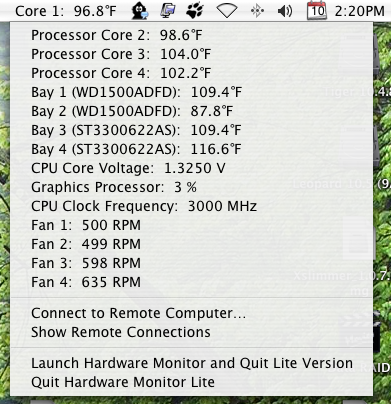Screen dimensions: 391x404
Task: Select CPU Clock Frequency 3000 MHz row
Action: tap(191, 206)
